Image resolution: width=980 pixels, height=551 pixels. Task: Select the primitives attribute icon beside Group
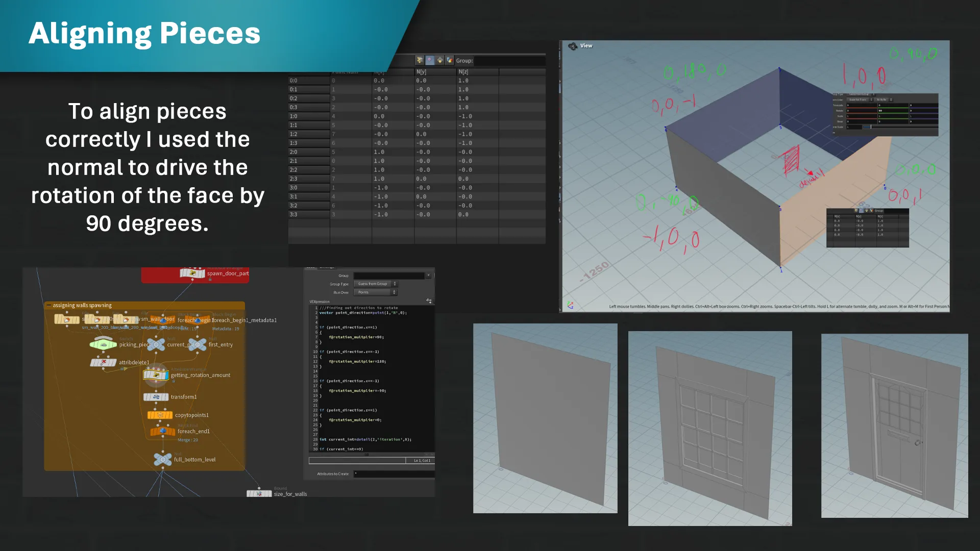[x=440, y=60]
